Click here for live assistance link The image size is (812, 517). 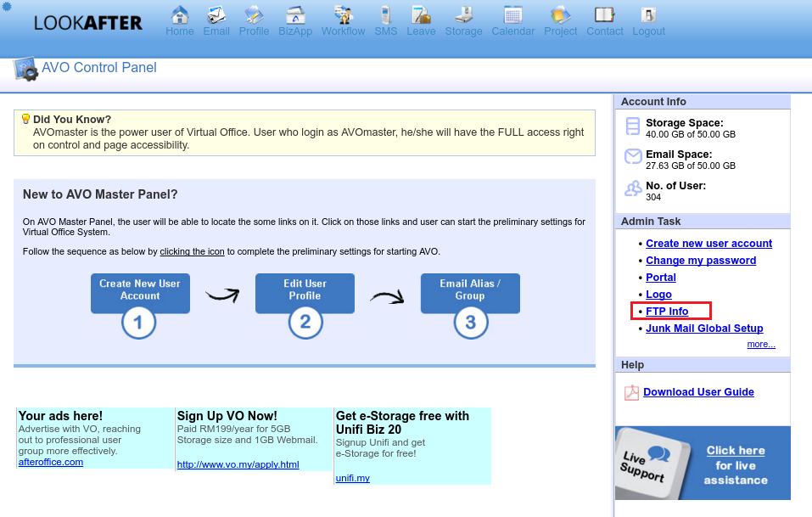tap(736, 451)
